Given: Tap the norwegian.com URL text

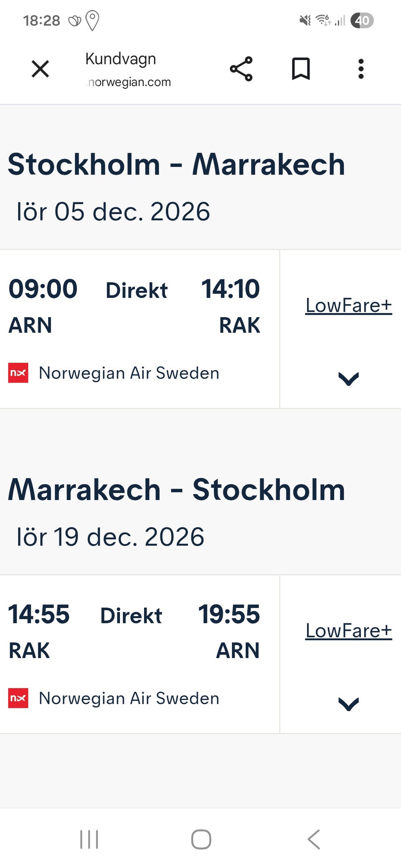Looking at the screenshot, I should pyautogui.click(x=129, y=82).
